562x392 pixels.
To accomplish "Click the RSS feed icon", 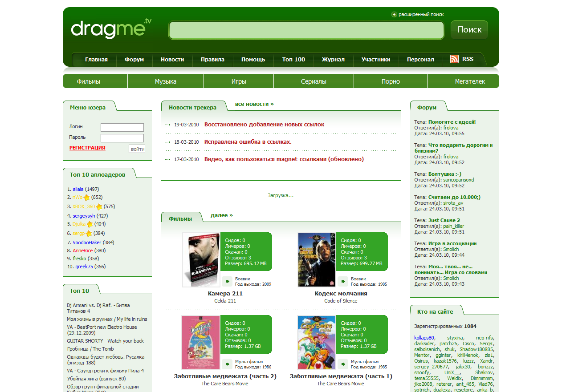I will tap(454, 59).
